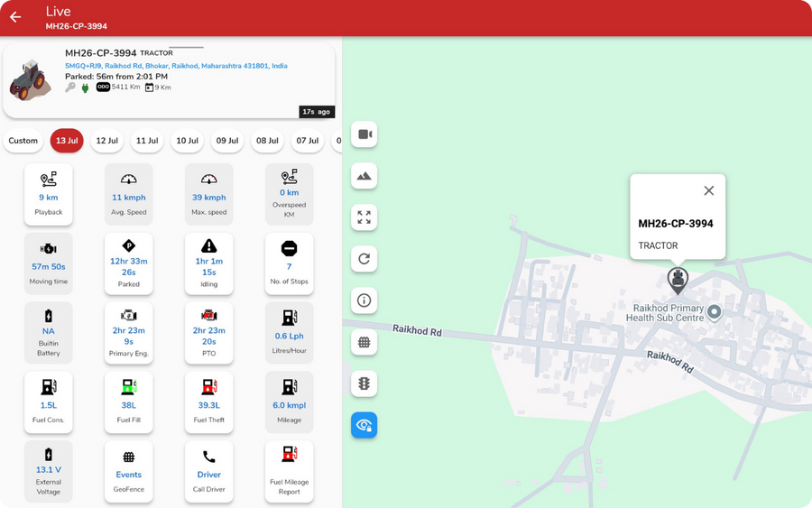Screen dimensions: 812x508
Task: Show geofence grid globe map button
Action: click(364, 342)
